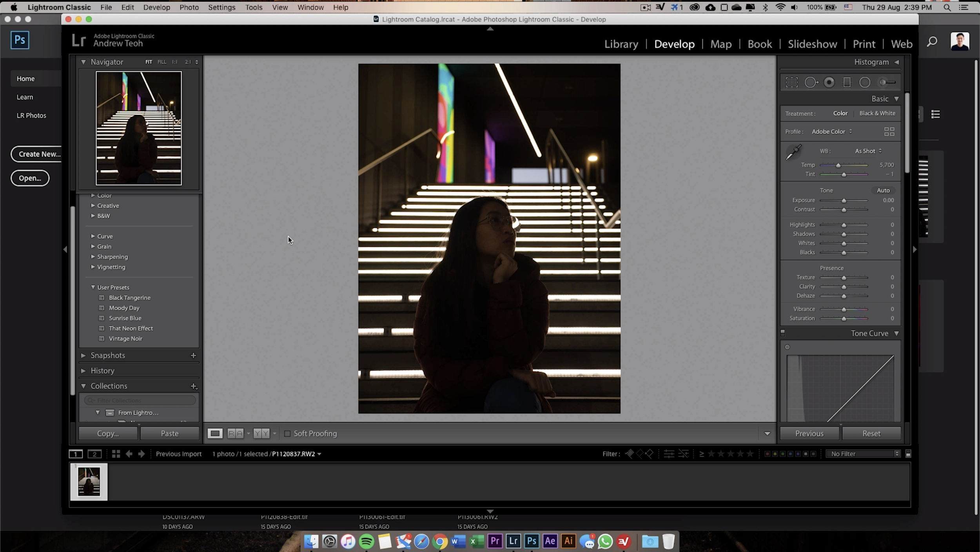Expand the Curve panel

pos(105,236)
